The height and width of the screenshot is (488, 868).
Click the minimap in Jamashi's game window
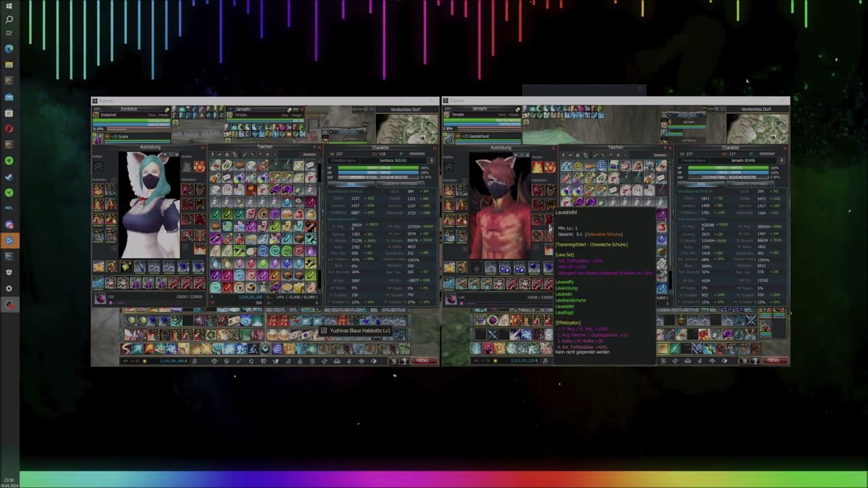click(x=757, y=129)
